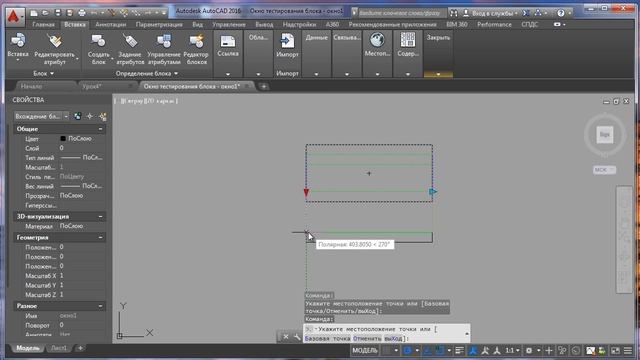Expand the Блок ribbon panel
This screenshot has width=640, height=360.
coord(43,73)
